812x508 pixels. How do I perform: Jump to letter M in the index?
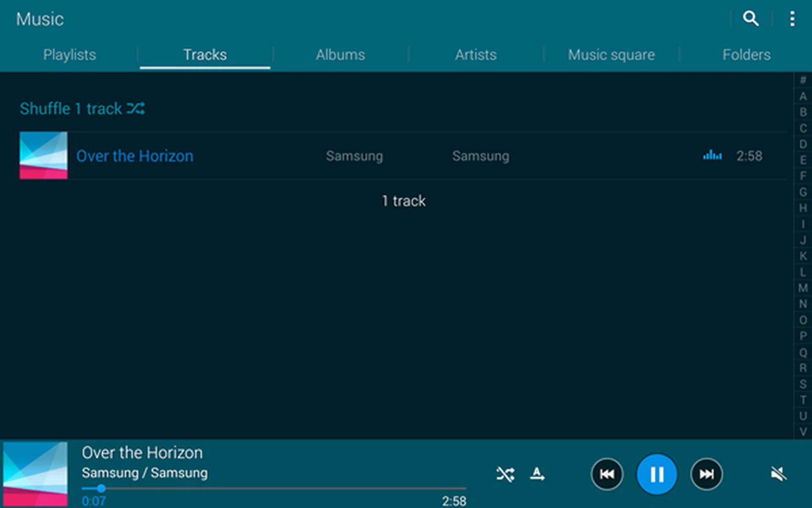click(x=803, y=288)
